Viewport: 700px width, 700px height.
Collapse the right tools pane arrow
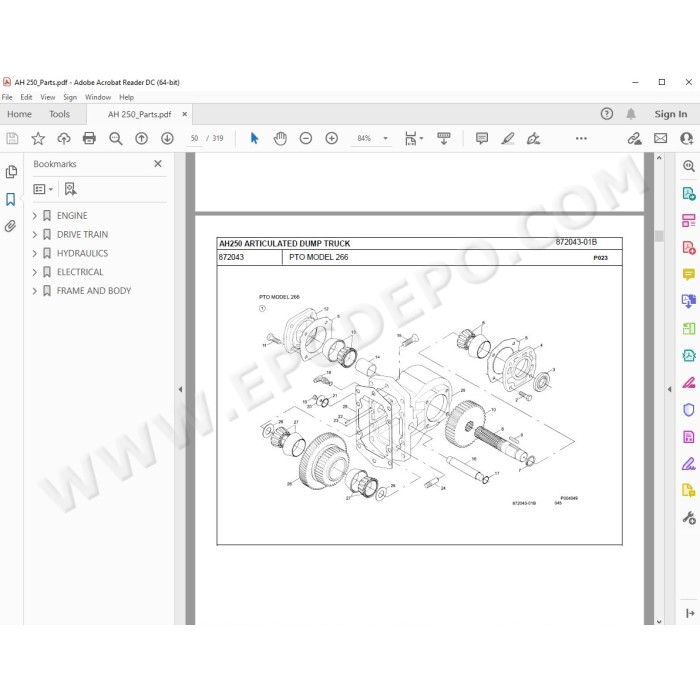[x=669, y=389]
